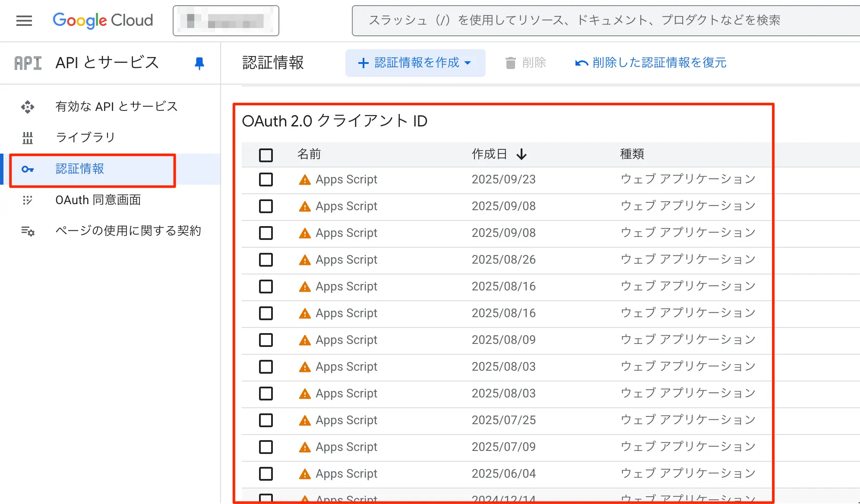
Task: Unpin API とサービス with the pin icon
Action: click(x=199, y=63)
